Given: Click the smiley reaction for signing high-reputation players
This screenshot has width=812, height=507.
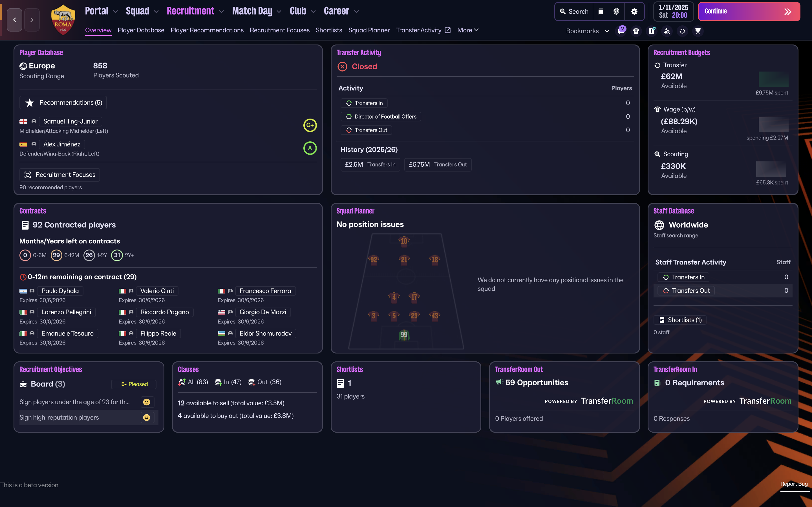Looking at the screenshot, I should point(146,417).
